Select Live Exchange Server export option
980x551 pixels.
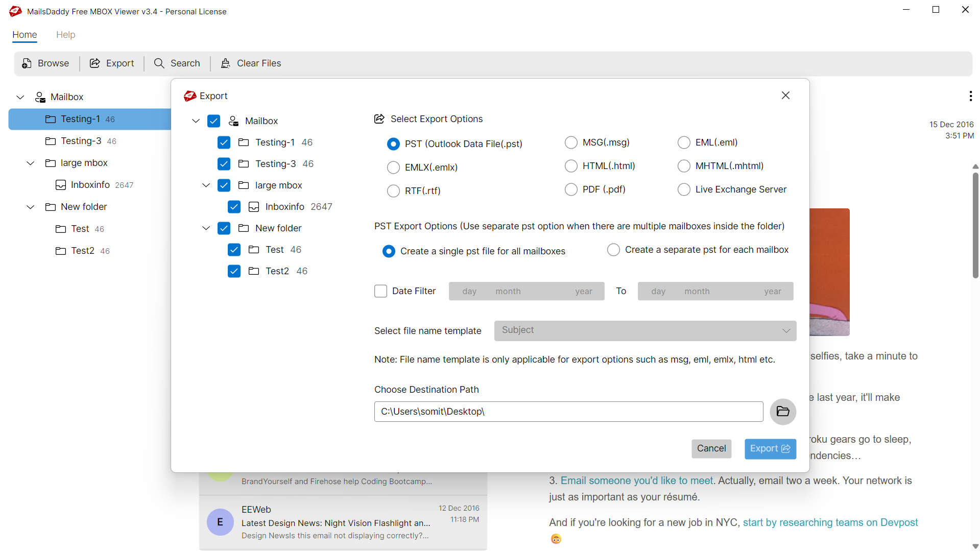pos(684,189)
